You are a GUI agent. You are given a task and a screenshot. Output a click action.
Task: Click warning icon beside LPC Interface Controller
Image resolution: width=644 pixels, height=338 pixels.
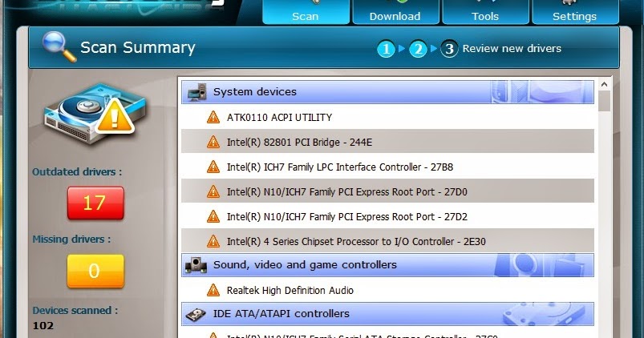click(x=213, y=167)
